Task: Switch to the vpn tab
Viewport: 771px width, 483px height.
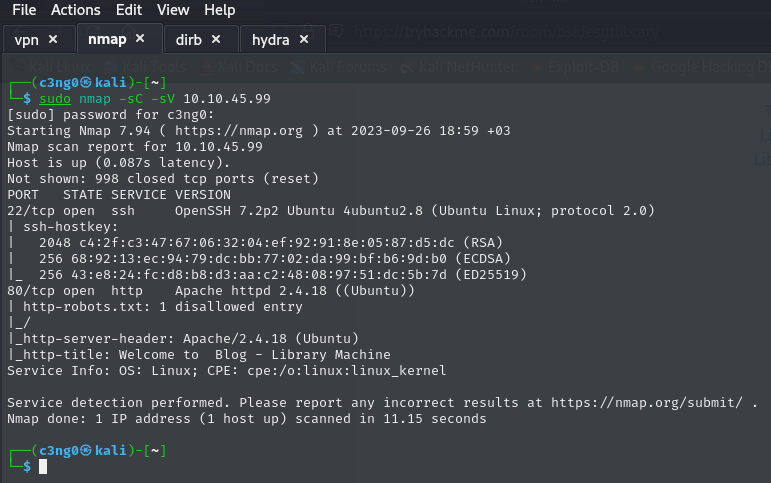Action: (x=26, y=39)
